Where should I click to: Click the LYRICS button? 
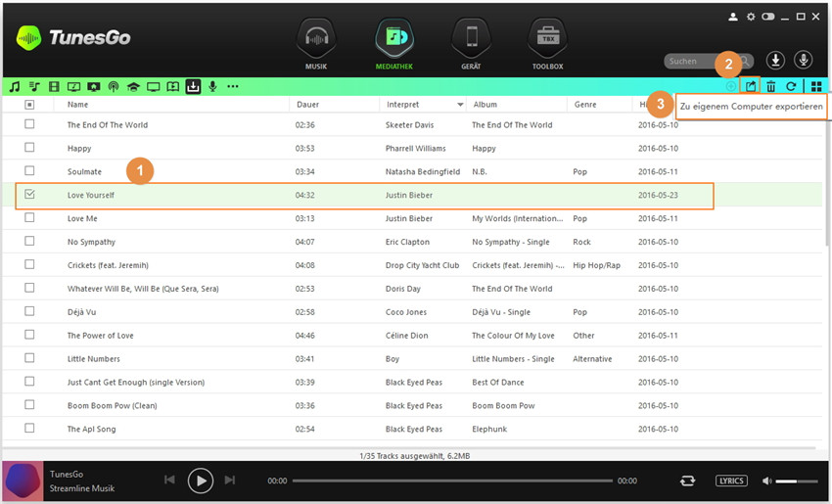point(731,481)
